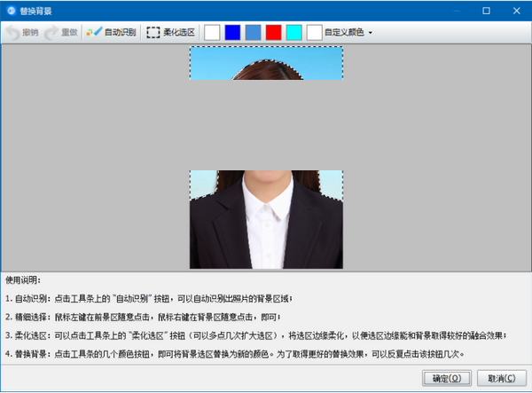The image size is (532, 393).
Task: Select the 自动识别 brush icon
Action: coord(94,32)
